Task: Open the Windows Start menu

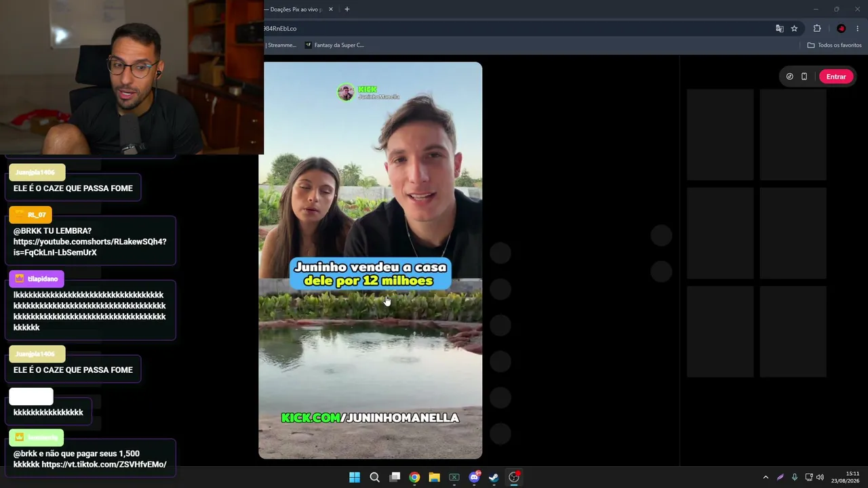Action: coord(355,477)
